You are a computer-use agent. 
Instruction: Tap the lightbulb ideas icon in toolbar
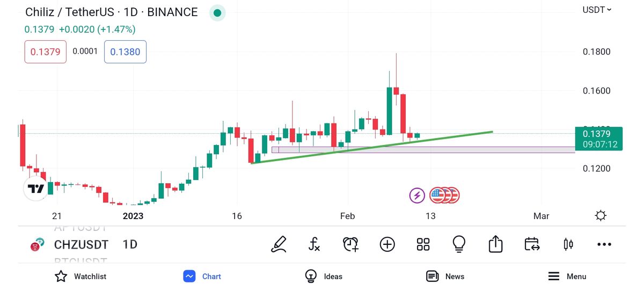459,244
